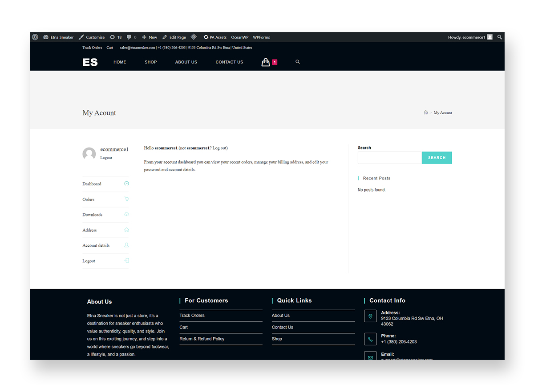Image resolution: width=534 pixels, height=392 pixels.
Task: Open the SHOP navigation menu item
Action: click(x=150, y=62)
